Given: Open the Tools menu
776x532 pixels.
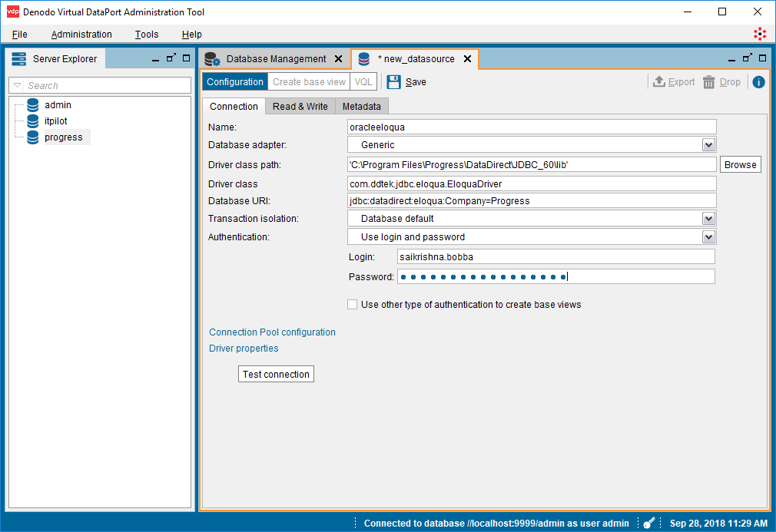Looking at the screenshot, I should click(x=146, y=34).
